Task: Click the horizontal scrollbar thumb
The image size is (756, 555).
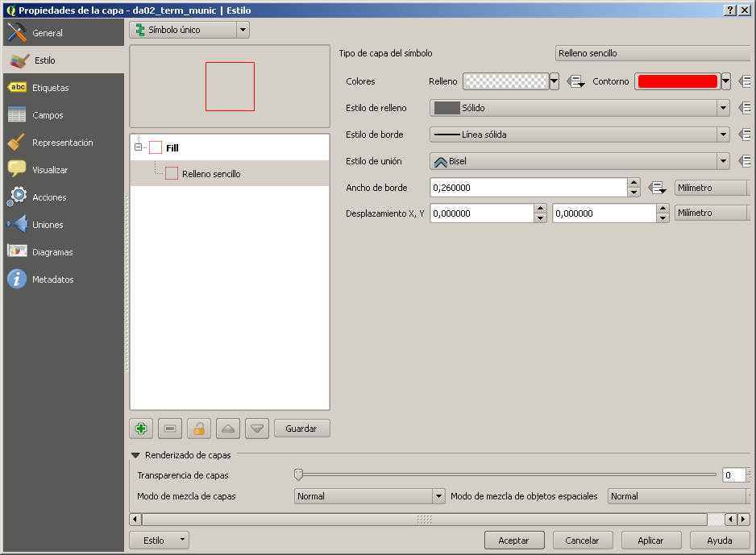Action: tap(424, 520)
